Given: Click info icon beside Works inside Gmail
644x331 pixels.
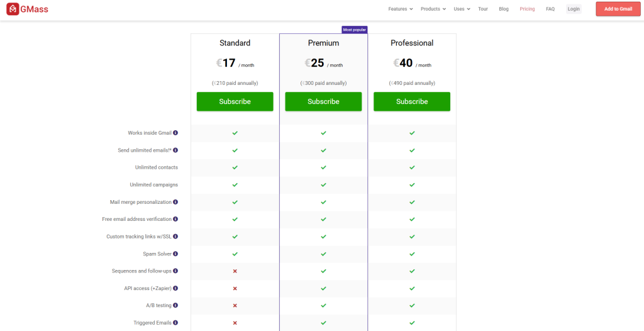Looking at the screenshot, I should (x=175, y=133).
